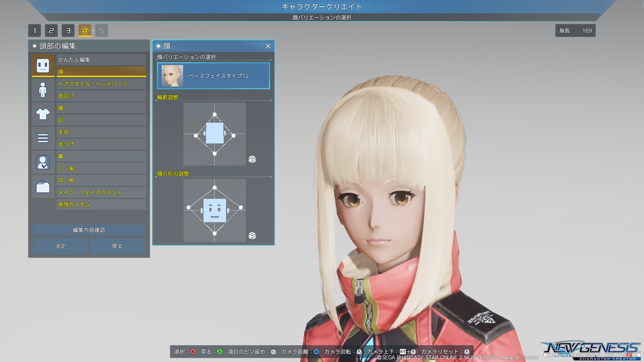Open 鼻 menu entry

101,156
